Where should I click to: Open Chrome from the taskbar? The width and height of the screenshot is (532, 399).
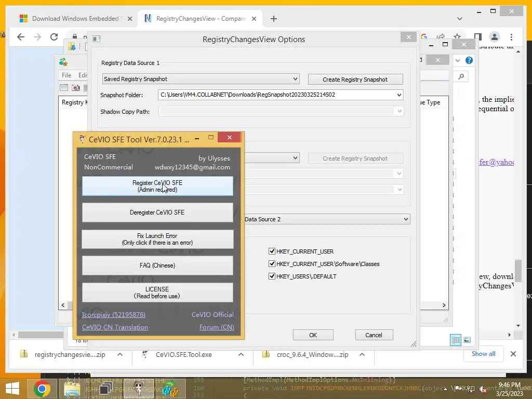(x=42, y=389)
